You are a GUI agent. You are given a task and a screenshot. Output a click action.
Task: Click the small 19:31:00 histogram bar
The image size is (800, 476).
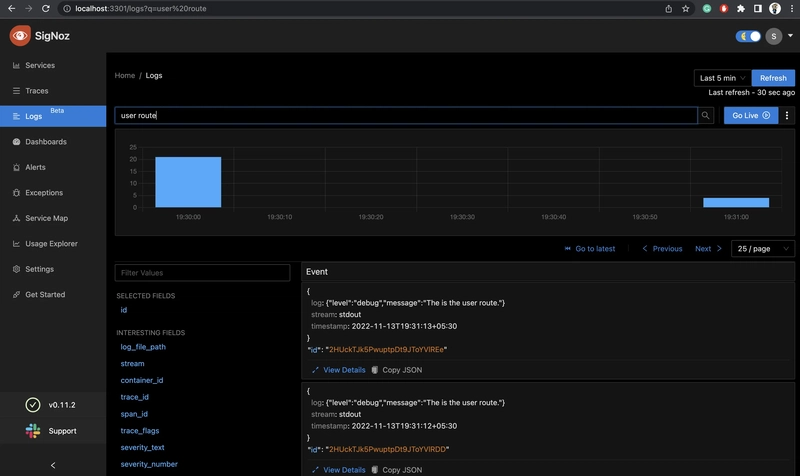click(736, 203)
